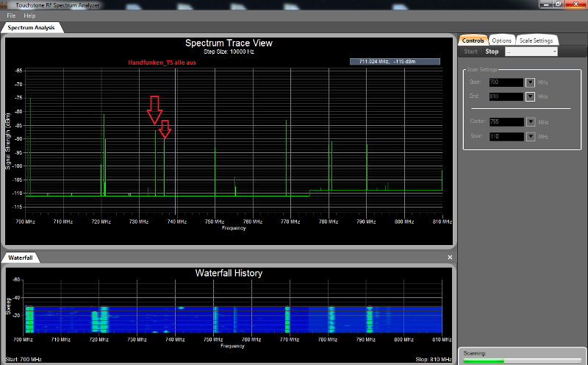Viewport: 588px width, 365px height.
Task: Restore down the Touchstone window
Action: [559, 4]
